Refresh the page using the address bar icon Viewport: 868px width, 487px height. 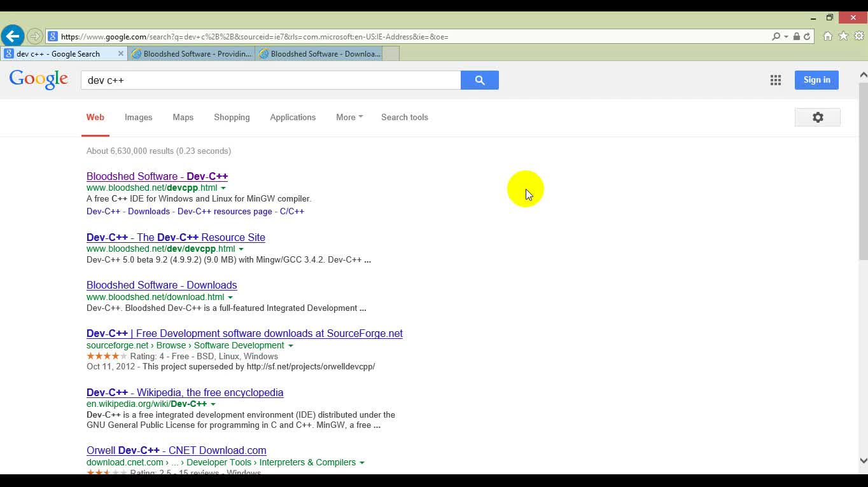pos(807,37)
